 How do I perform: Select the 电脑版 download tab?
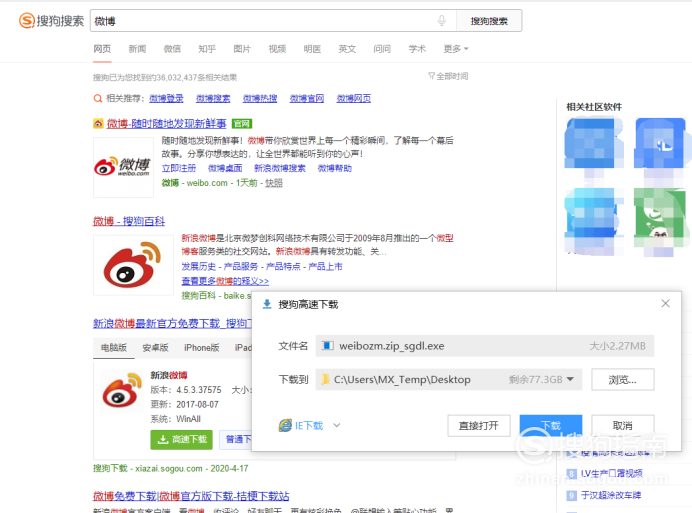pyautogui.click(x=114, y=348)
